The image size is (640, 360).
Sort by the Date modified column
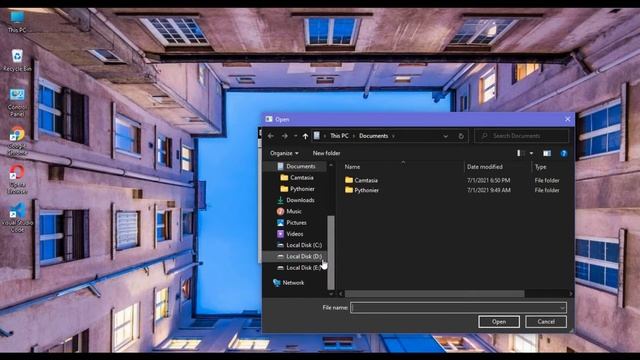pos(484,167)
